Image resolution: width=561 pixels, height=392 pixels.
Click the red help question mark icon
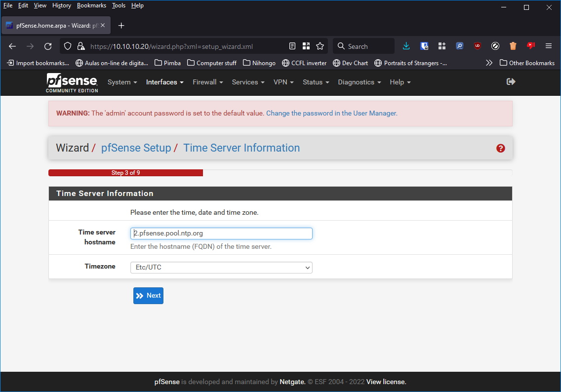point(500,148)
